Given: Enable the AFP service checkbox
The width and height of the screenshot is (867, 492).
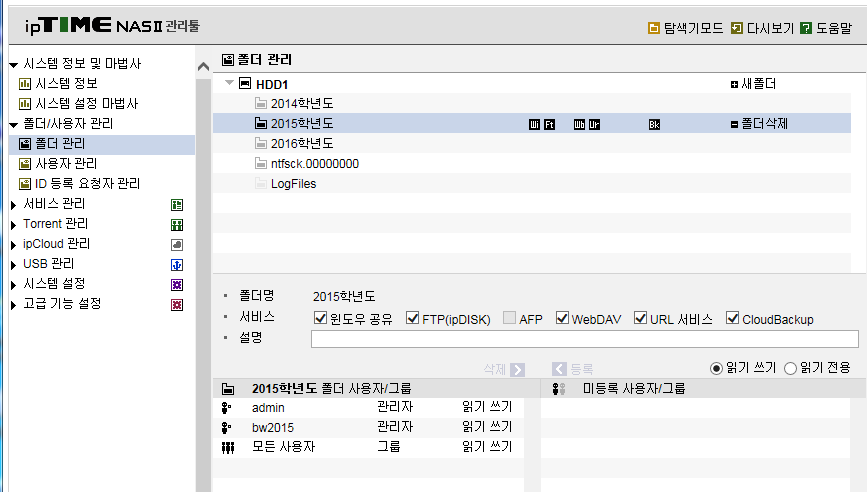Looking at the screenshot, I should coord(509,318).
